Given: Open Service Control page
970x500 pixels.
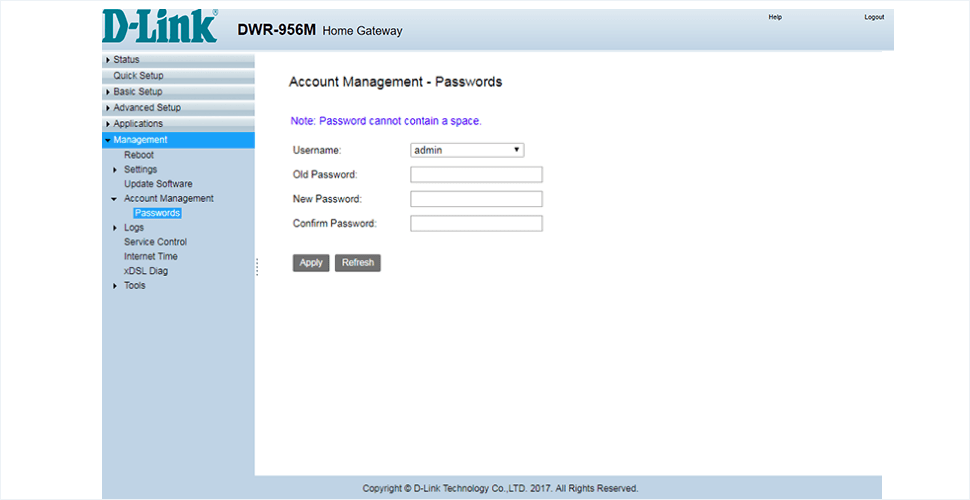Looking at the screenshot, I should (x=155, y=242).
